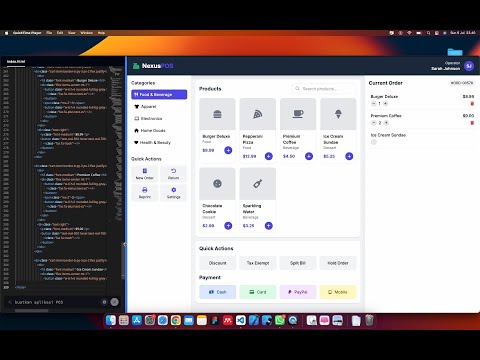Delete Burger Deluxe from current order
This screenshot has height=360, width=480.
tap(472, 104)
